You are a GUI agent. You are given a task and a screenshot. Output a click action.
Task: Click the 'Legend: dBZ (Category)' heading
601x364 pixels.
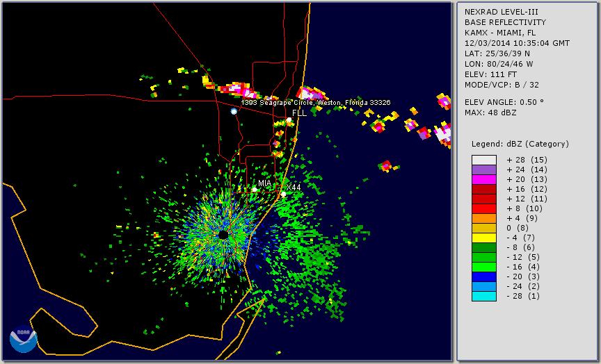pyautogui.click(x=520, y=144)
